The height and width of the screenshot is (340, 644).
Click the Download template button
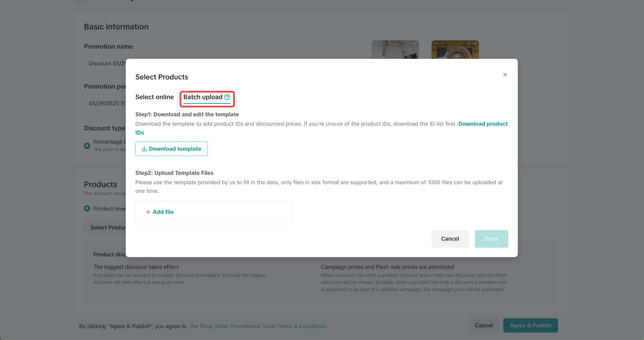(x=171, y=149)
